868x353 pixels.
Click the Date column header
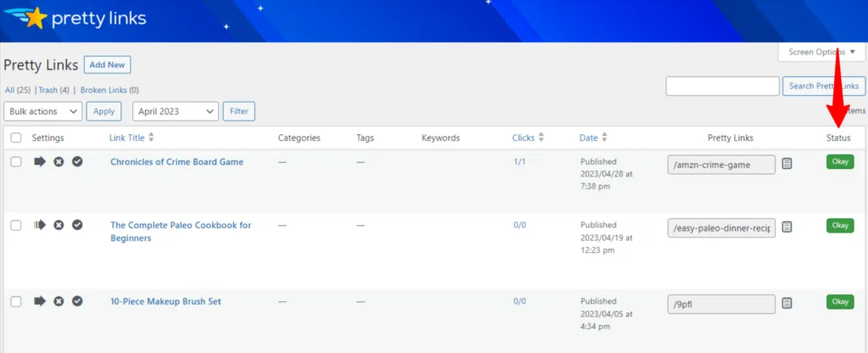(588, 138)
